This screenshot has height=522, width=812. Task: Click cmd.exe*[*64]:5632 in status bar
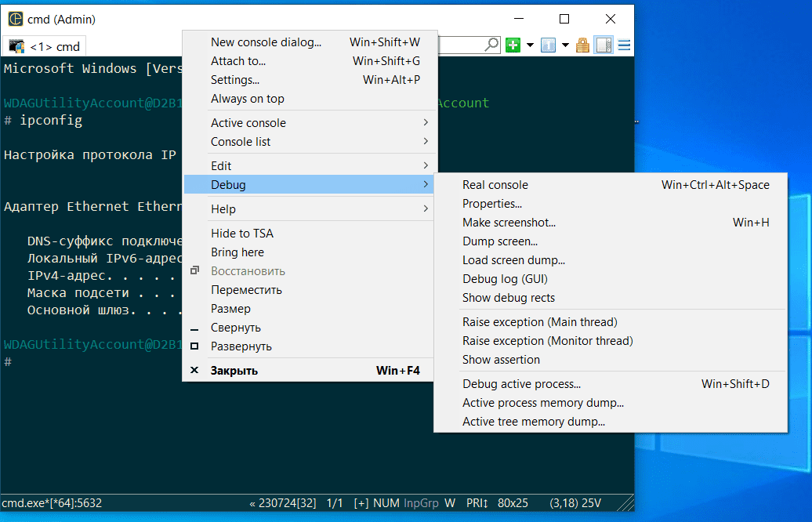[52, 503]
